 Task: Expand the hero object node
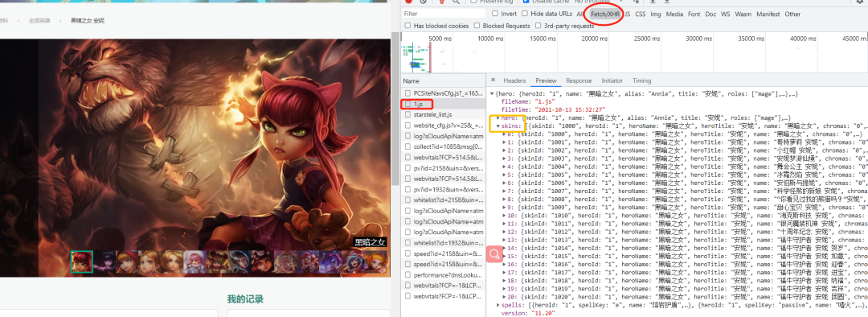click(497, 118)
